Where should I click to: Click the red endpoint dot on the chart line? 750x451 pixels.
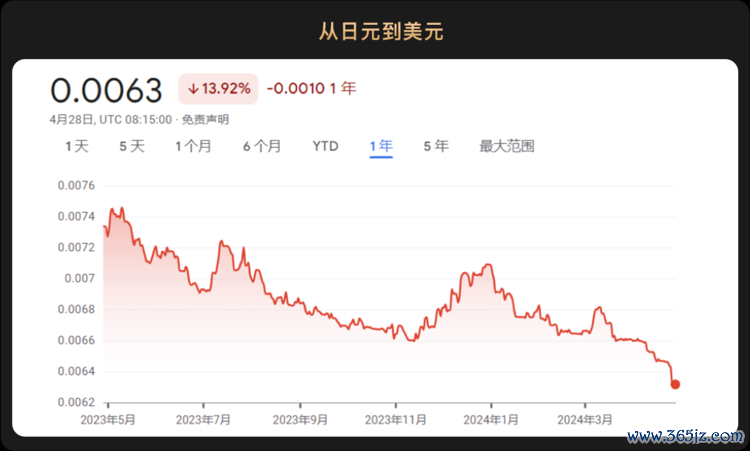676,384
